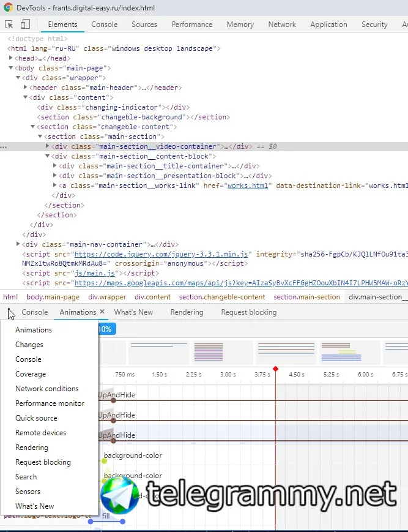Expand the main-section__title-container div
The image size is (408, 532).
coord(55,165)
